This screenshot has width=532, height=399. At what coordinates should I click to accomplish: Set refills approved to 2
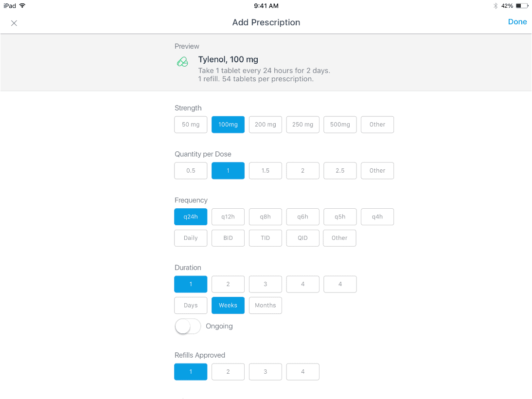click(x=228, y=372)
